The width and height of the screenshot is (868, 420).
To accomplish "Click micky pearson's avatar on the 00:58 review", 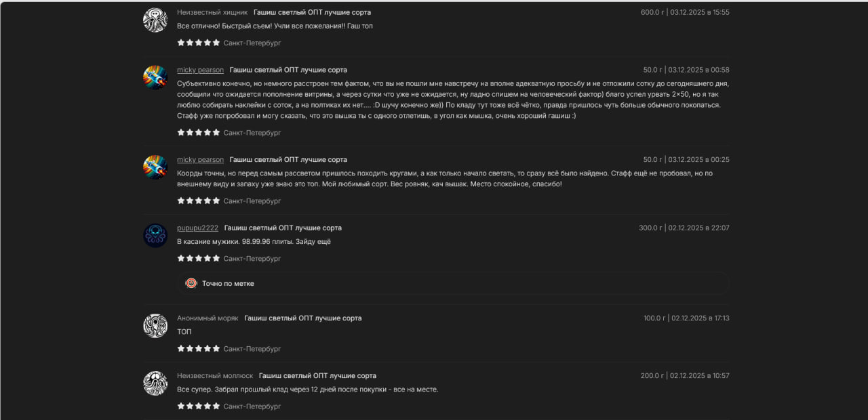I will (x=155, y=78).
